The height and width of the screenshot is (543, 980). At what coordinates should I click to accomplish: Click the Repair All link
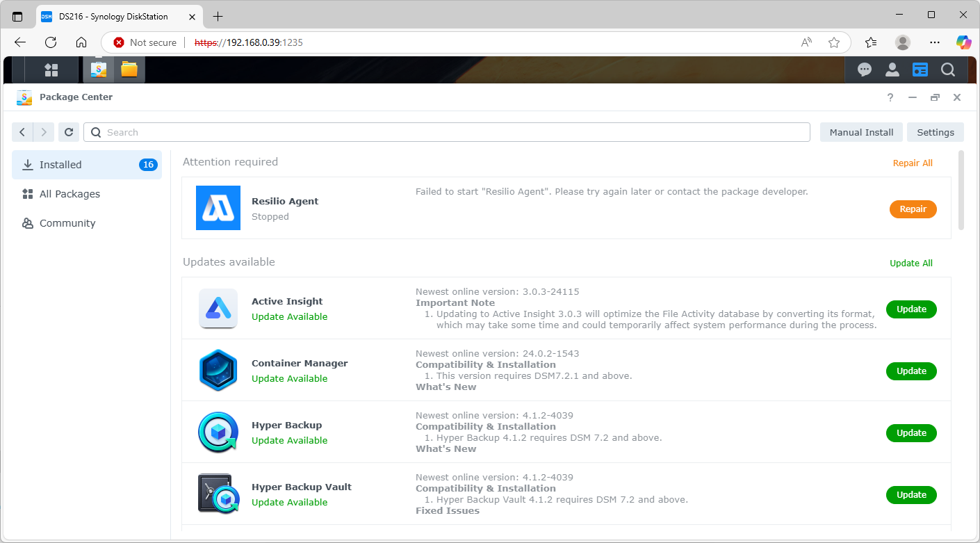click(x=913, y=163)
